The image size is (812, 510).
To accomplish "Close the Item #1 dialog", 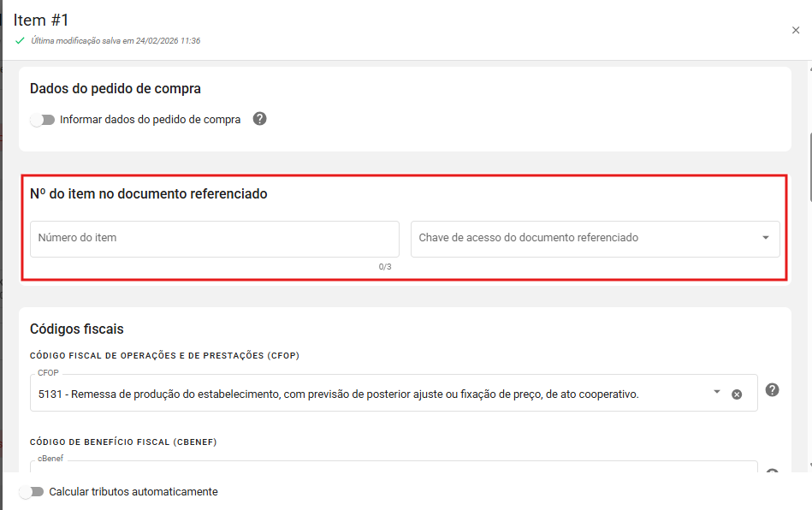I will point(796,30).
